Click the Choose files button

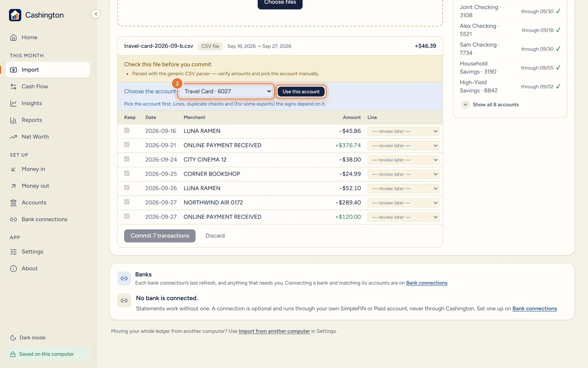tap(280, 3)
